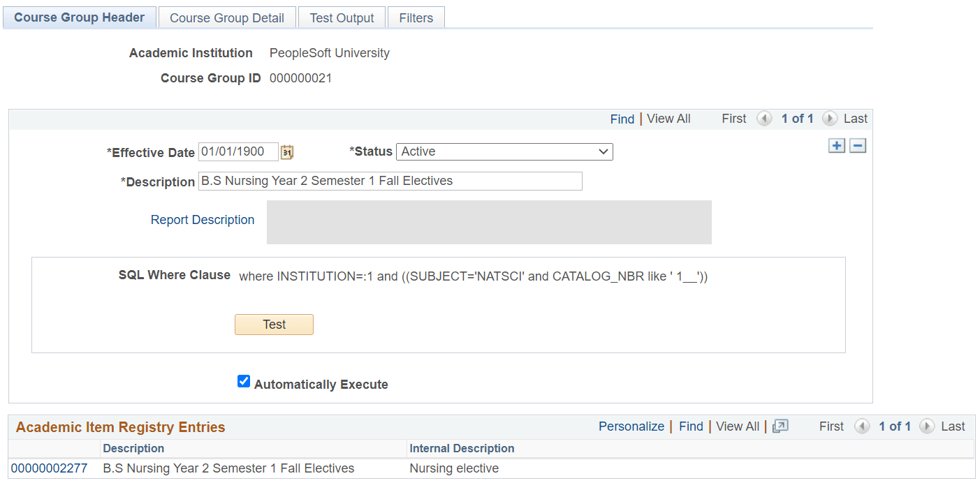Switch to Course Group Detail tab

(227, 18)
